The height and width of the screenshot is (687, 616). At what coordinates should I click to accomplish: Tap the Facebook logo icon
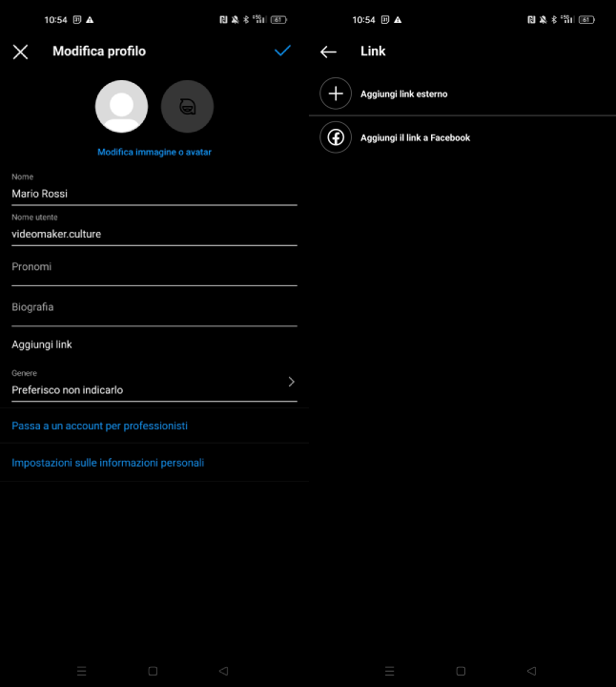(336, 137)
